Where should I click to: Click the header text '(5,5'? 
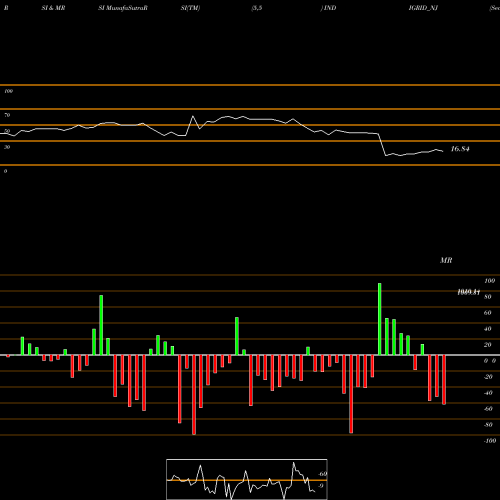pyautogui.click(x=257, y=8)
